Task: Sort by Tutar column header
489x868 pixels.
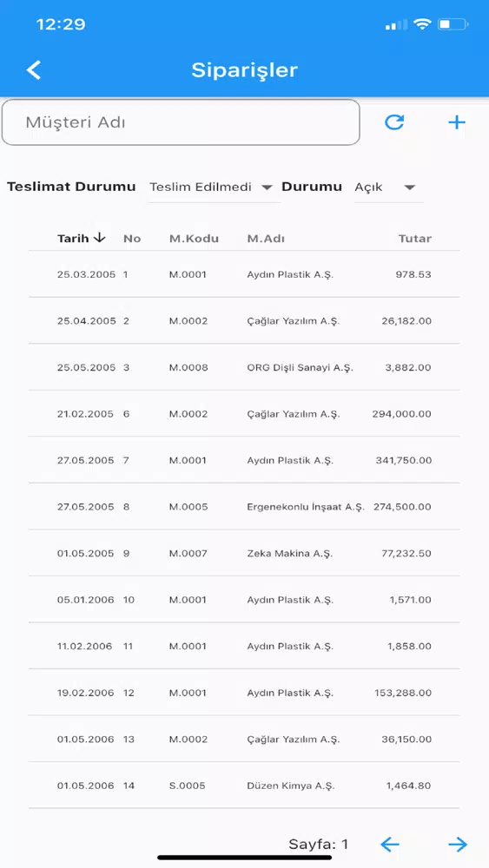Action: click(415, 239)
